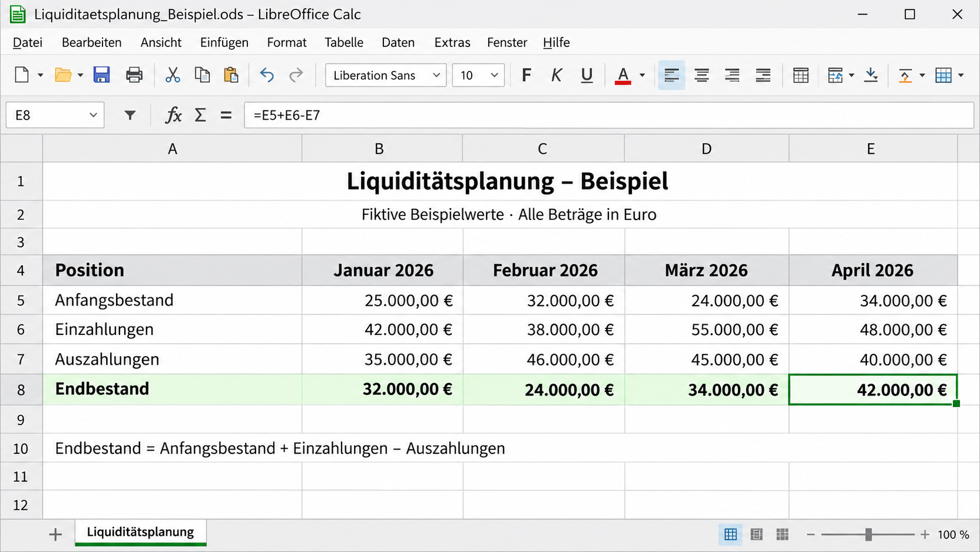Open the font color dropdown arrow

642,75
